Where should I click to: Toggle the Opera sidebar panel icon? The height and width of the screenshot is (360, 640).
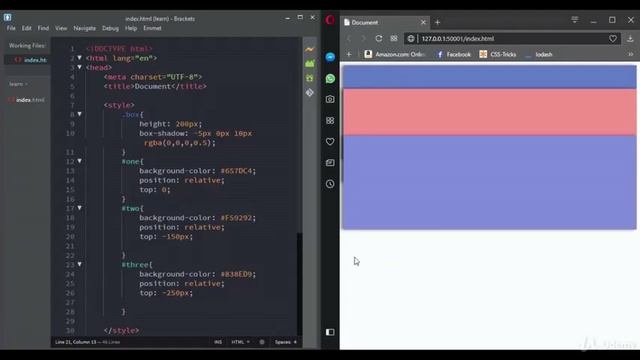click(330, 332)
